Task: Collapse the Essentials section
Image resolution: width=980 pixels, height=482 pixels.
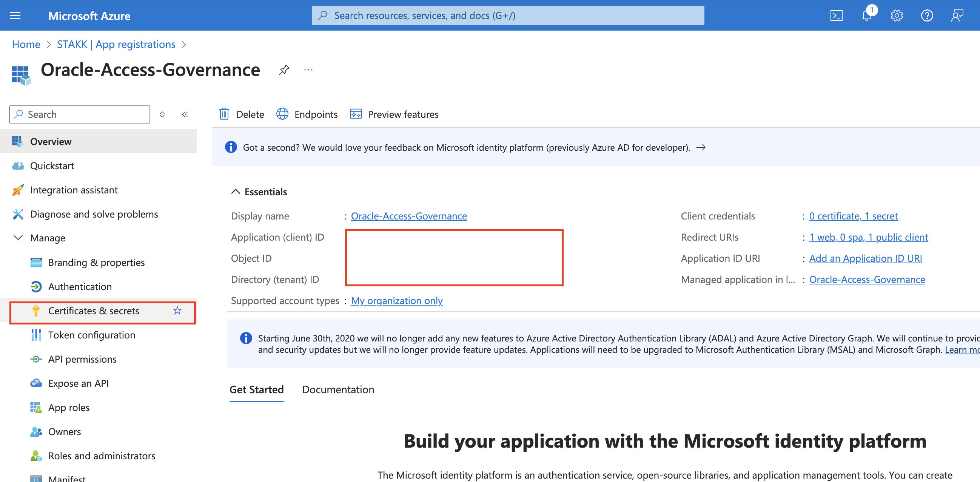Action: [236, 192]
